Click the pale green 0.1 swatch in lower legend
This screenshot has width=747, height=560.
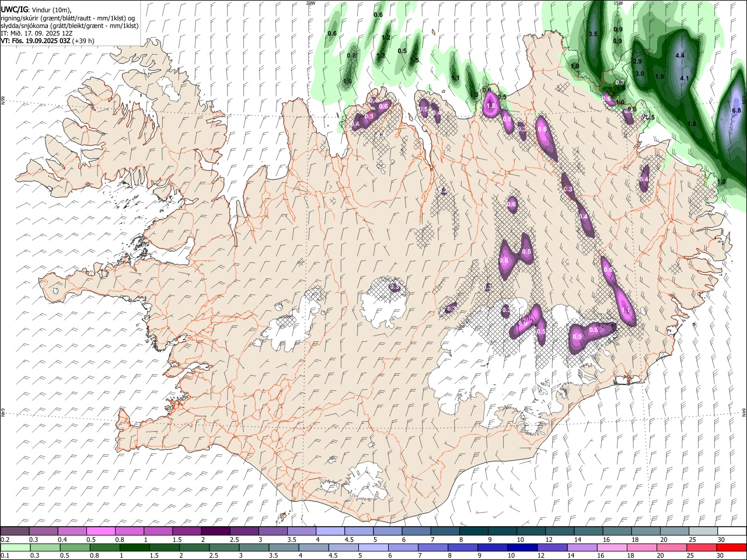(x=15, y=547)
